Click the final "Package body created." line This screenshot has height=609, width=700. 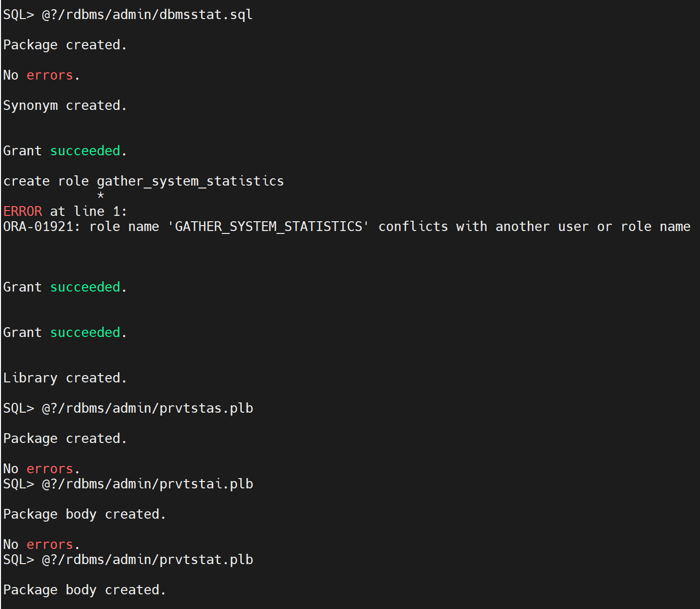(84, 590)
